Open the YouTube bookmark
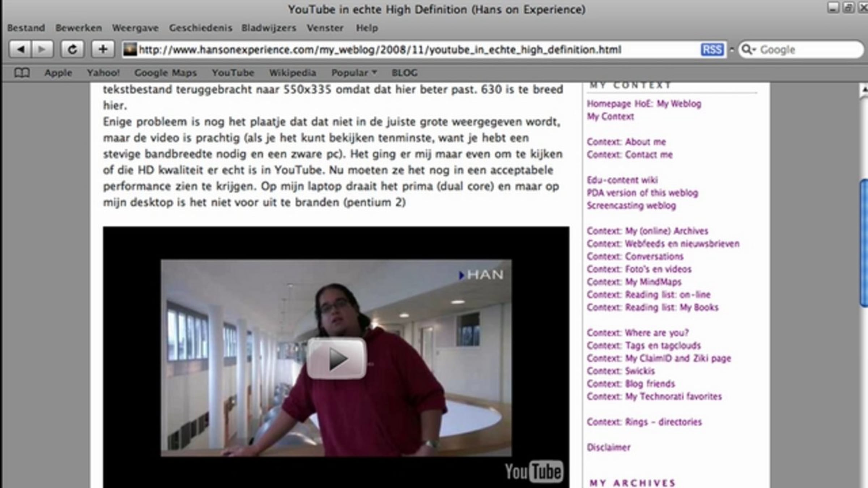The height and width of the screenshot is (488, 868). coord(233,73)
